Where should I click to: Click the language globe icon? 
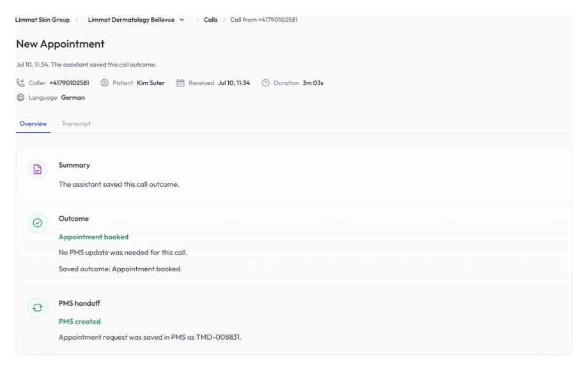coord(20,97)
